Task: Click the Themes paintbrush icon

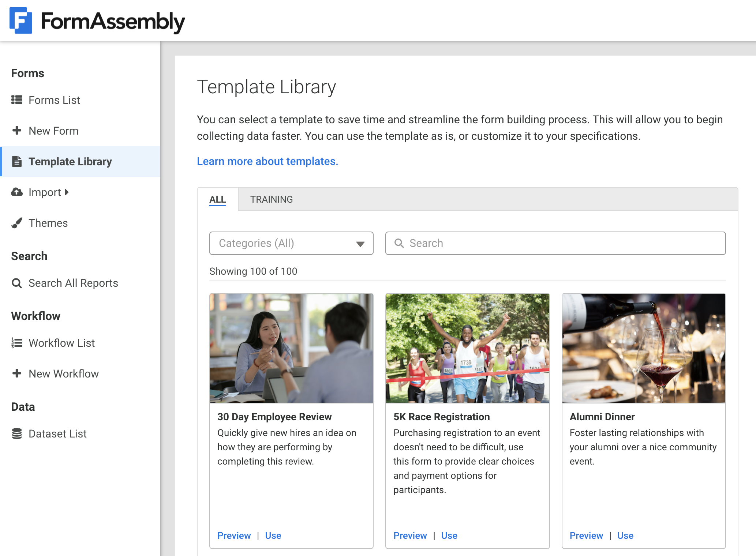Action: 17,223
